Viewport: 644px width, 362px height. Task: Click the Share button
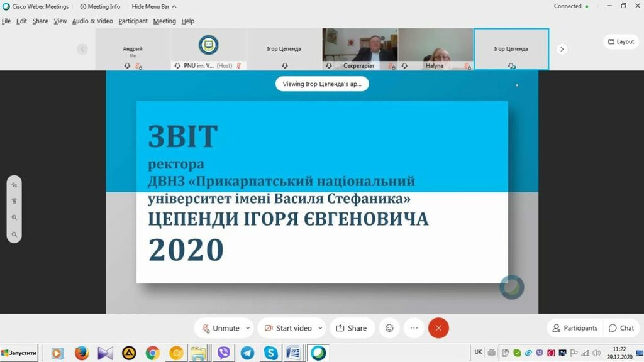(x=352, y=328)
